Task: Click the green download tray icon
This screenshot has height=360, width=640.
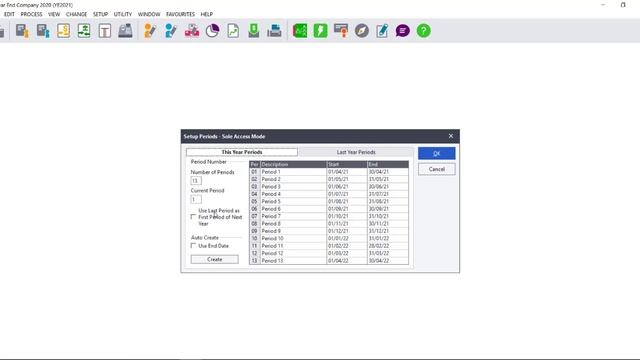Action: [253, 31]
